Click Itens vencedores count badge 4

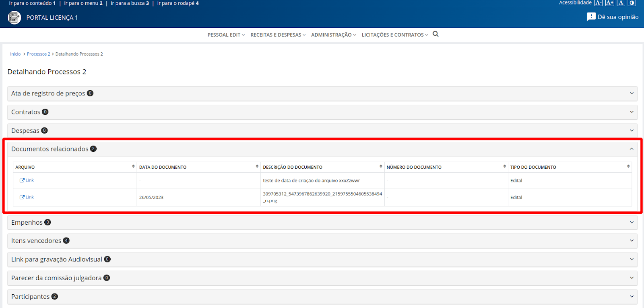click(x=66, y=241)
